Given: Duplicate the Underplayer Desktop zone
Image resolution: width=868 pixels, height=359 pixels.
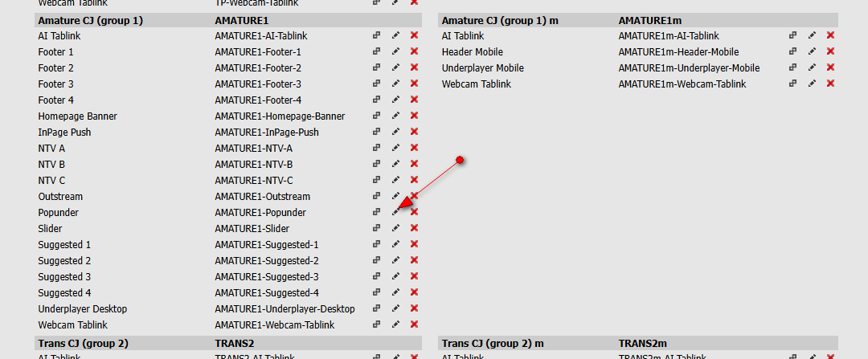Looking at the screenshot, I should coord(377,309).
